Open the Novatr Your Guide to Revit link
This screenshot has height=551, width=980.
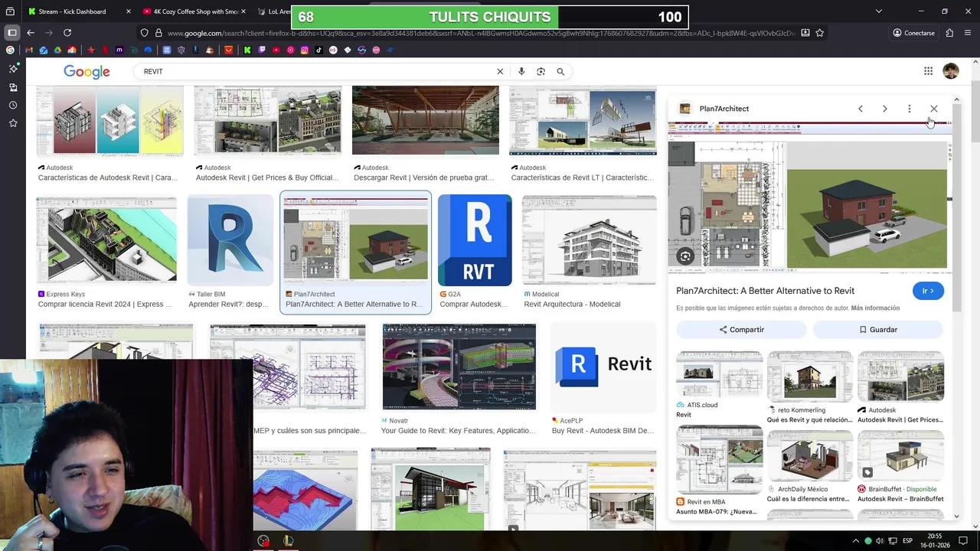point(457,431)
